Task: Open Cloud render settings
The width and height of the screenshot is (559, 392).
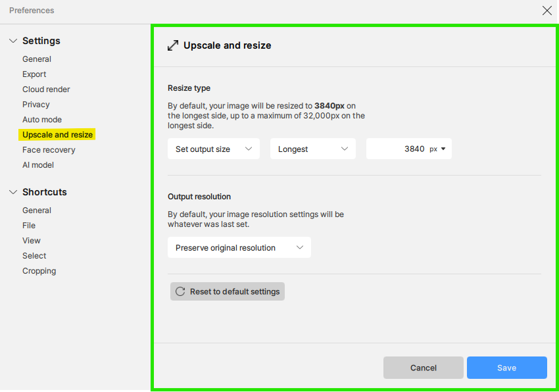Action: (x=46, y=89)
